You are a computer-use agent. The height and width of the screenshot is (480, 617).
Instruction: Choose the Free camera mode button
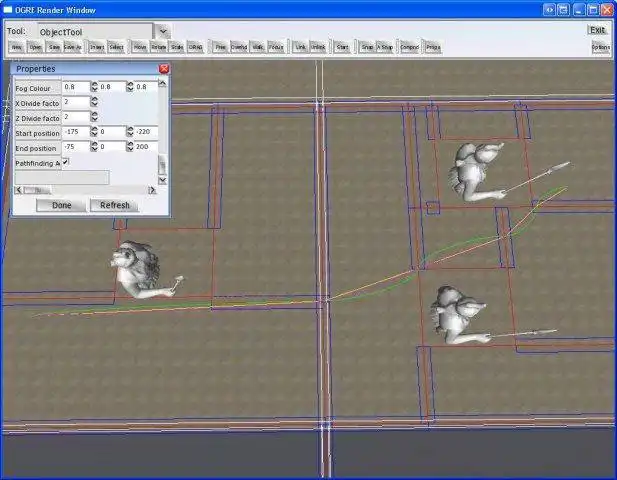[220, 47]
